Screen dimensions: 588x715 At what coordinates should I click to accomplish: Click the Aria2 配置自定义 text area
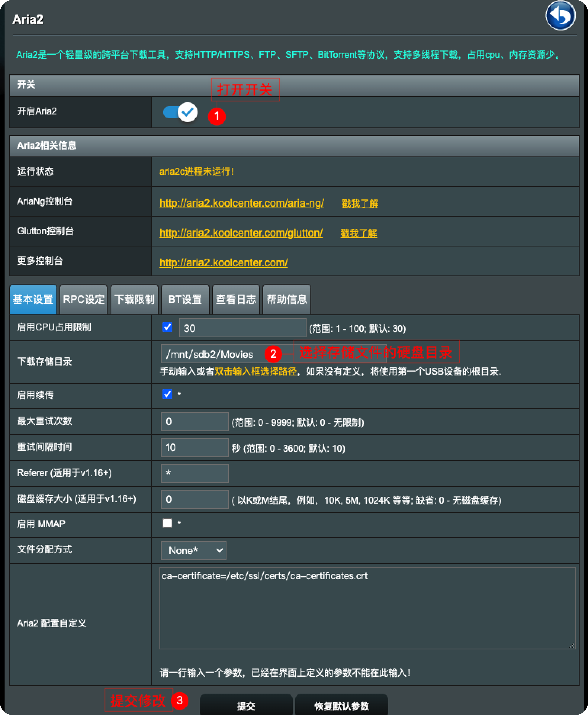[367, 608]
